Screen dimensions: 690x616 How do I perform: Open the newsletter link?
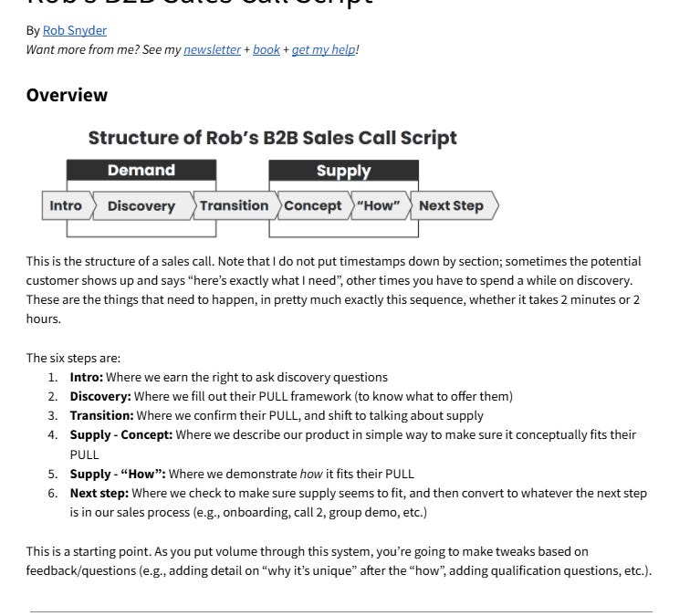coord(212,49)
